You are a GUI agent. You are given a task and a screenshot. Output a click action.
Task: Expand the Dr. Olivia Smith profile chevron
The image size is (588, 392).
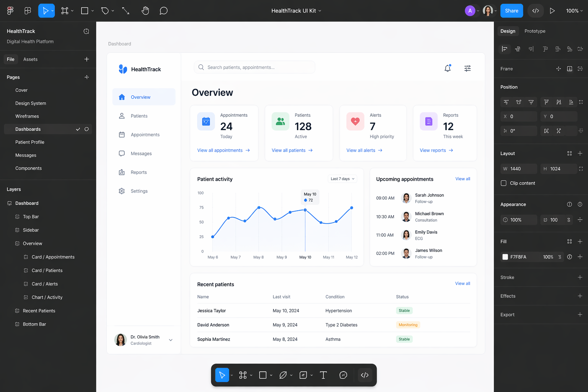point(171,340)
